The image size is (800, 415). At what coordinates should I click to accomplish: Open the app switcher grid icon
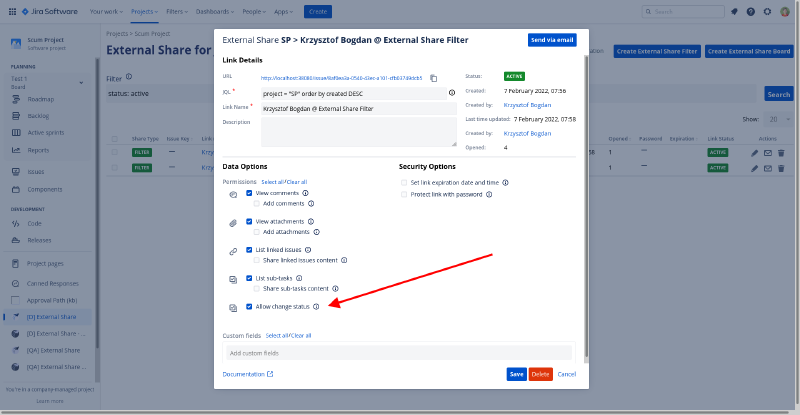click(x=12, y=11)
